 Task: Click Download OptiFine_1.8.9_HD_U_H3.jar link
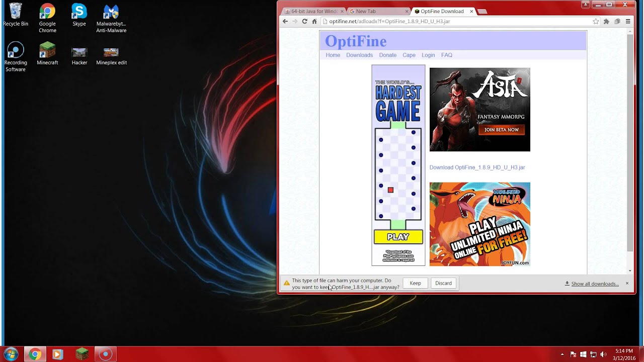click(x=477, y=167)
